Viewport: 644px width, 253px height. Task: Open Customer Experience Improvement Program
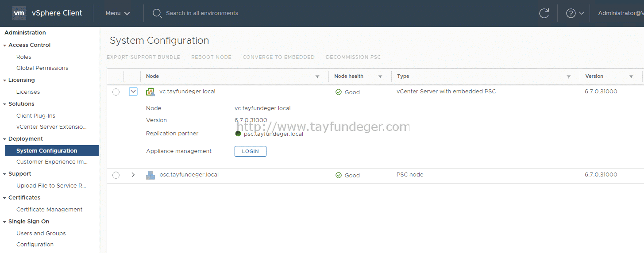(52, 161)
